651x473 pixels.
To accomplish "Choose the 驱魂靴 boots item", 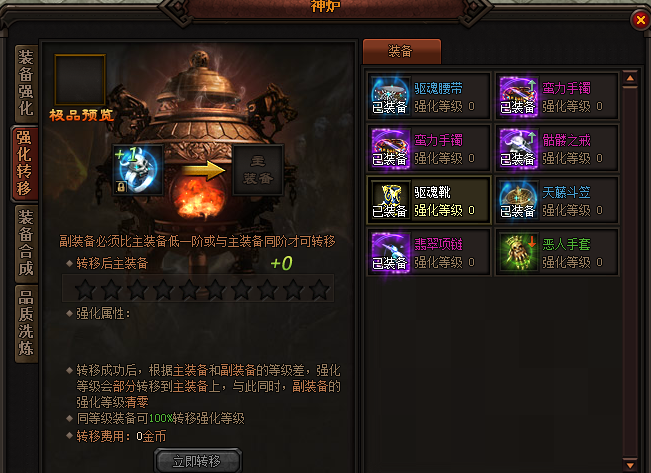I will pyautogui.click(x=429, y=200).
